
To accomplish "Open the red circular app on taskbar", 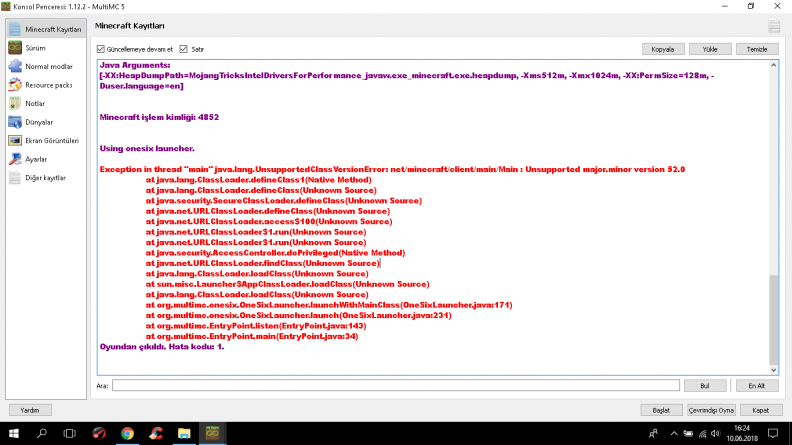I will pyautogui.click(x=99, y=433).
